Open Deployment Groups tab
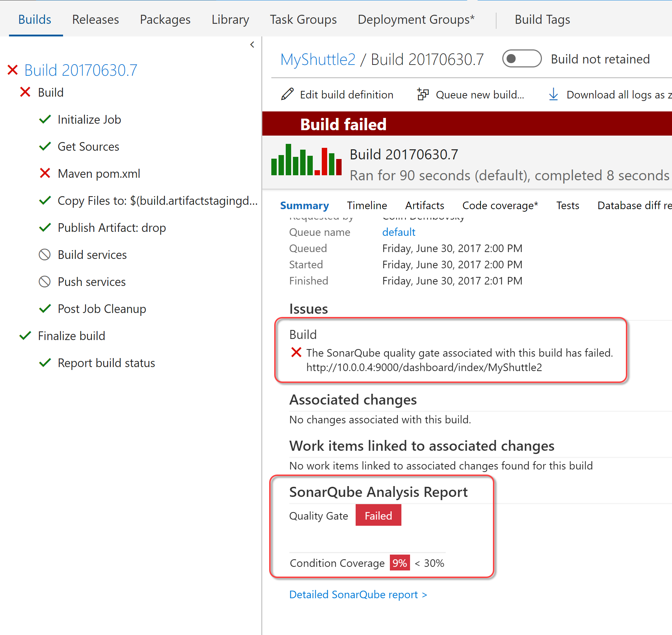The width and height of the screenshot is (672, 635). click(x=416, y=19)
